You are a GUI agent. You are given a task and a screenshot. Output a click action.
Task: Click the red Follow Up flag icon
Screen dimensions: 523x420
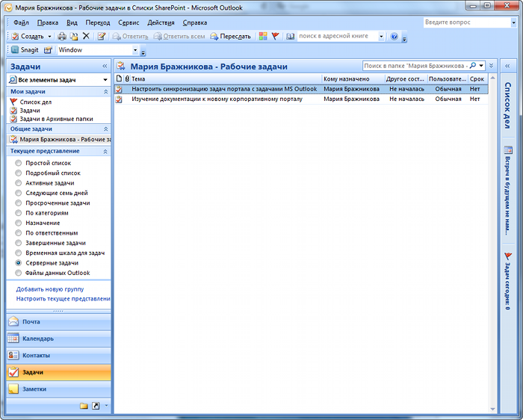[275, 36]
